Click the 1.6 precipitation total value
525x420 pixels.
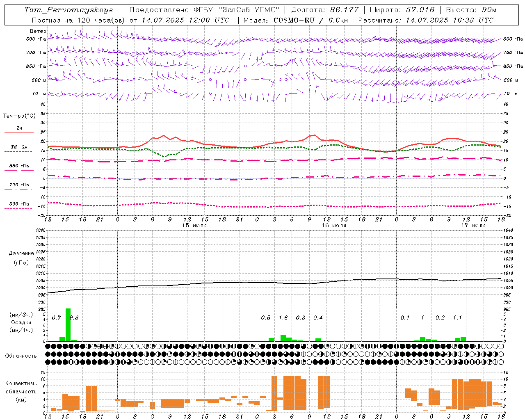point(283,318)
